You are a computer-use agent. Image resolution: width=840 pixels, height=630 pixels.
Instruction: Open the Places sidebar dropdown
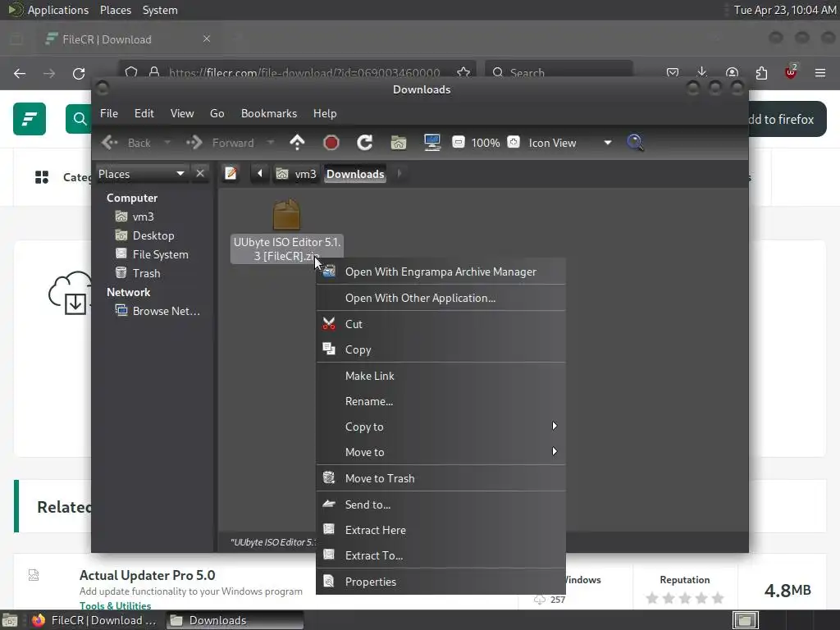point(141,174)
